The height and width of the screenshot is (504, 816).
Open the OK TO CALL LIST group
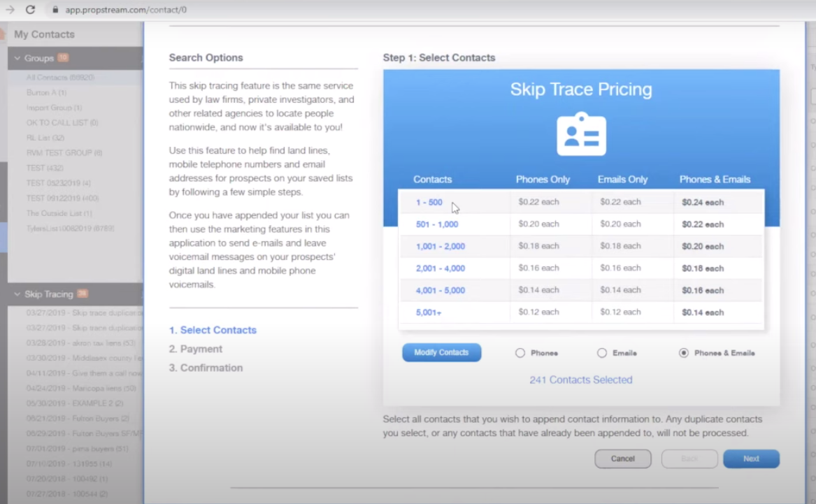tap(62, 122)
